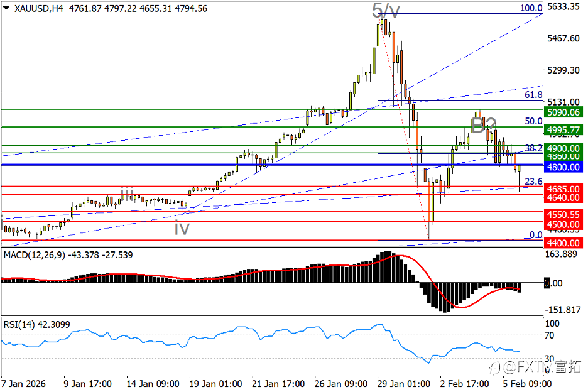Click the 19 Jan 01:00 time label
588x392 pixels.
[215, 384]
